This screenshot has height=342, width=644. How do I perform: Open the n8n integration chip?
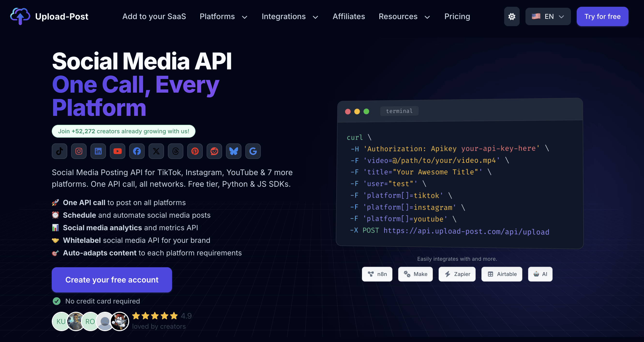click(x=377, y=274)
